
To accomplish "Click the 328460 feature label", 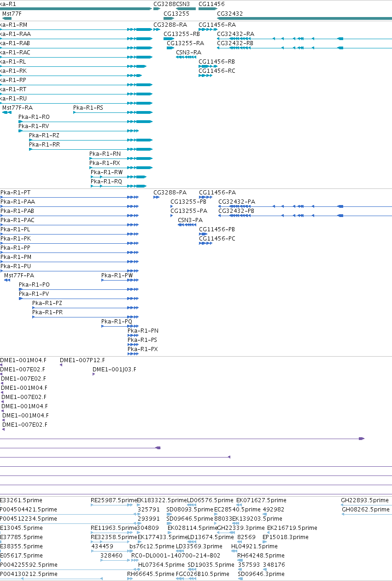I will (x=111, y=556).
